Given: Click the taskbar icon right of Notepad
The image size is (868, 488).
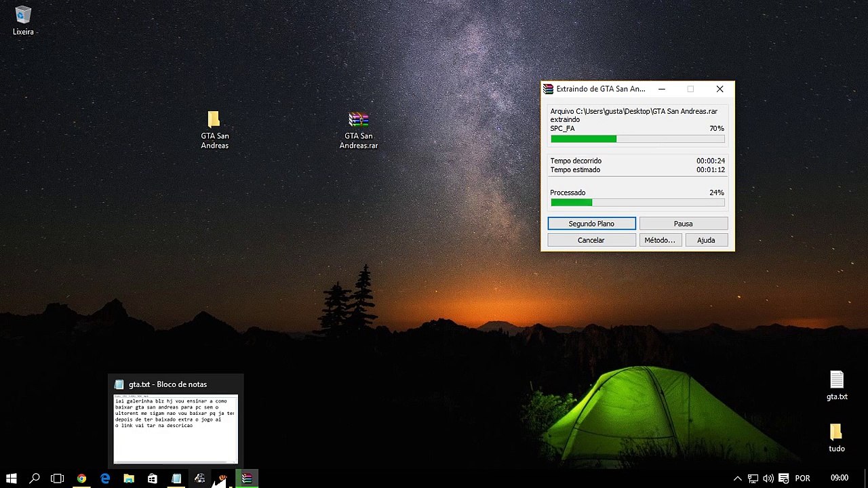Looking at the screenshot, I should tap(200, 479).
